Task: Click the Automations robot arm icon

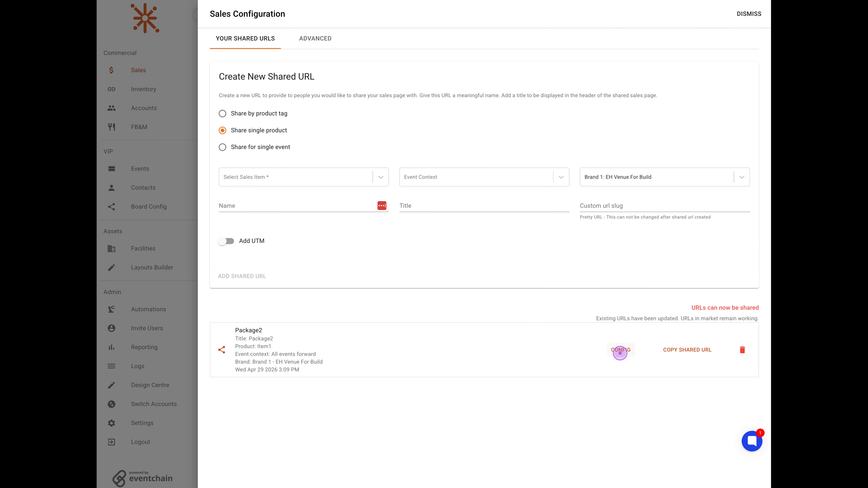Action: pos(112,309)
